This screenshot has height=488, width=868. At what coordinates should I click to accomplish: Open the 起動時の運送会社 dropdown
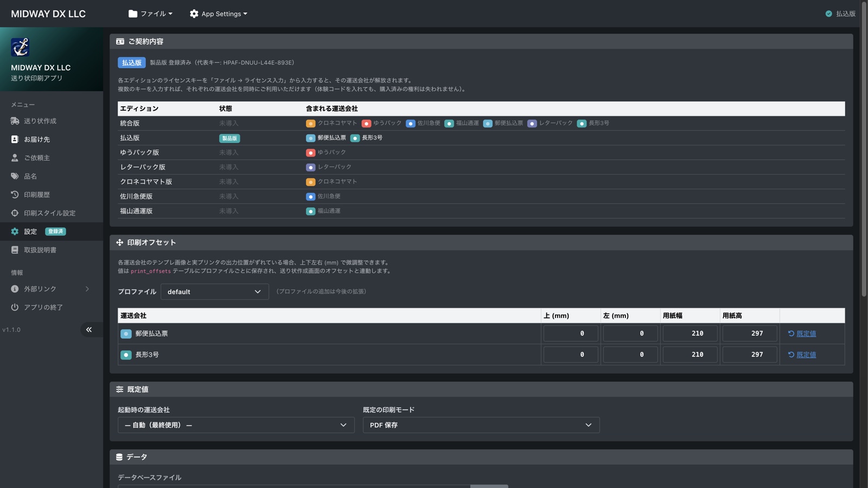(x=236, y=425)
